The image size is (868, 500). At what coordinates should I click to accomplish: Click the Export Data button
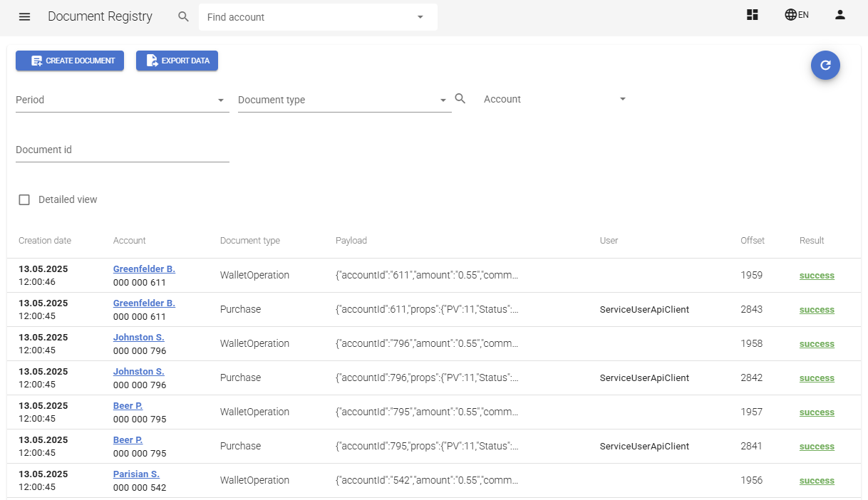(177, 61)
